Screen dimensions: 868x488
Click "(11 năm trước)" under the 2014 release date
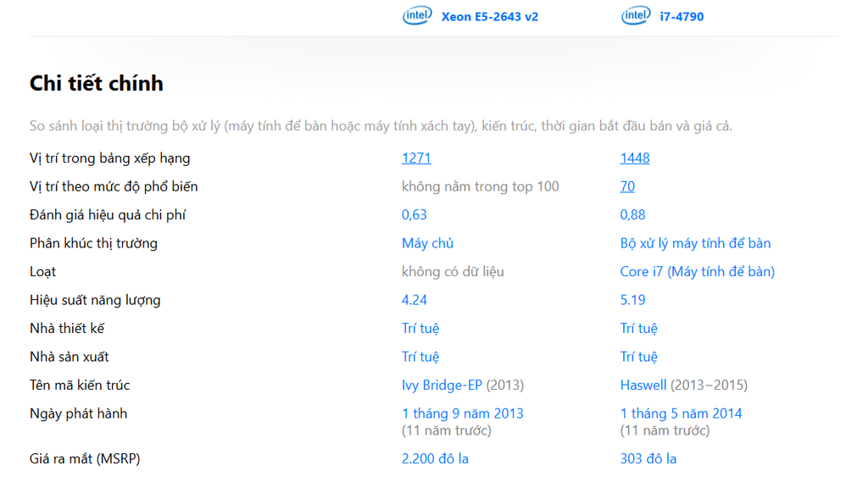(665, 430)
